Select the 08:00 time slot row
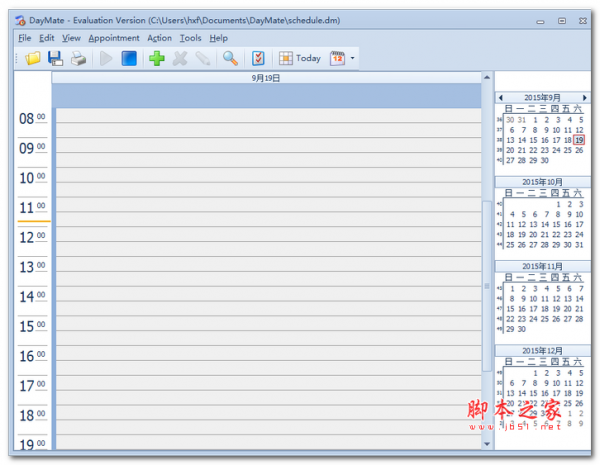 [x=269, y=116]
